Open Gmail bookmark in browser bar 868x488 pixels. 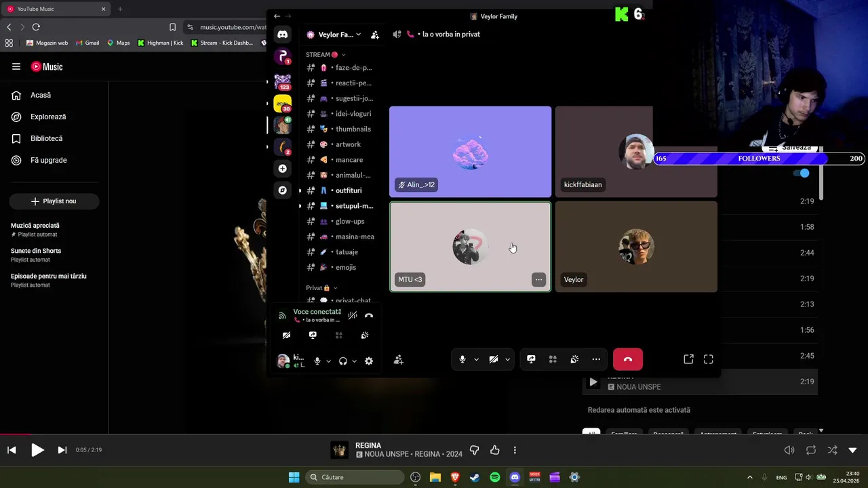[x=87, y=43]
